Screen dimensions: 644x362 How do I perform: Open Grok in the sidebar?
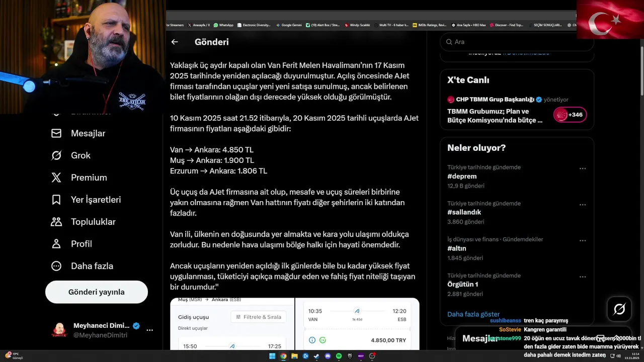click(x=71, y=155)
